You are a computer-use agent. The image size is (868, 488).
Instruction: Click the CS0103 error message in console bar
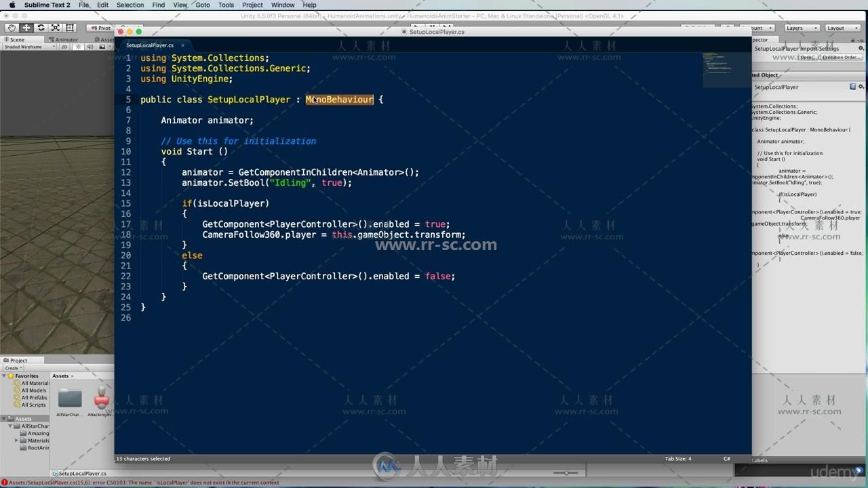pyautogui.click(x=144, y=483)
